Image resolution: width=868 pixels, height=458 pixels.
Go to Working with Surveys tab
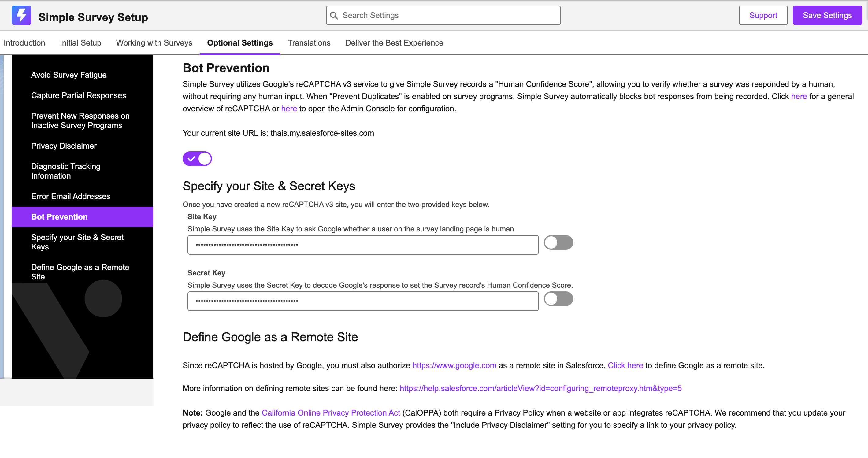point(154,43)
